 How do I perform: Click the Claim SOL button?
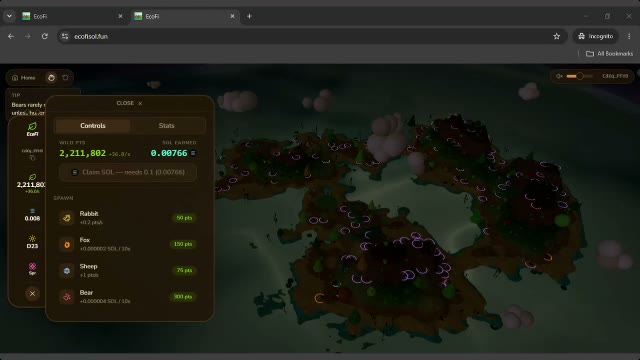[x=128, y=172]
